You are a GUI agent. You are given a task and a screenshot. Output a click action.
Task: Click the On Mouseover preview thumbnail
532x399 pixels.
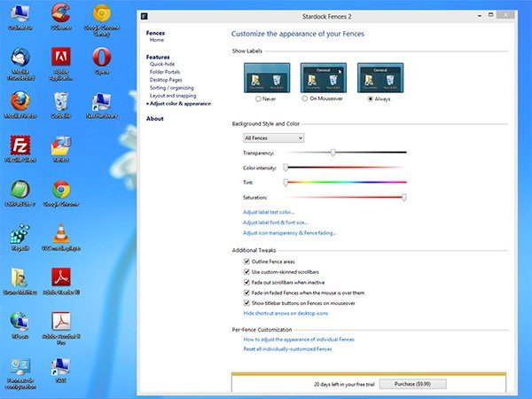pos(324,78)
